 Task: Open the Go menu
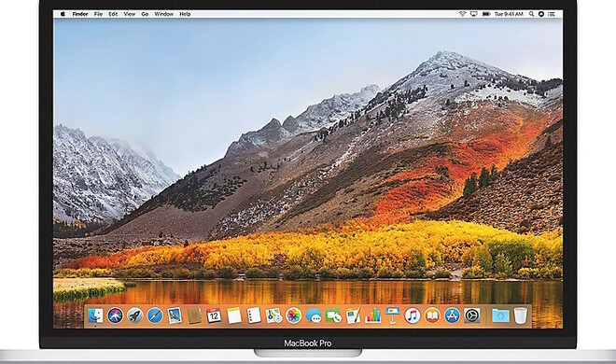pyautogui.click(x=145, y=14)
